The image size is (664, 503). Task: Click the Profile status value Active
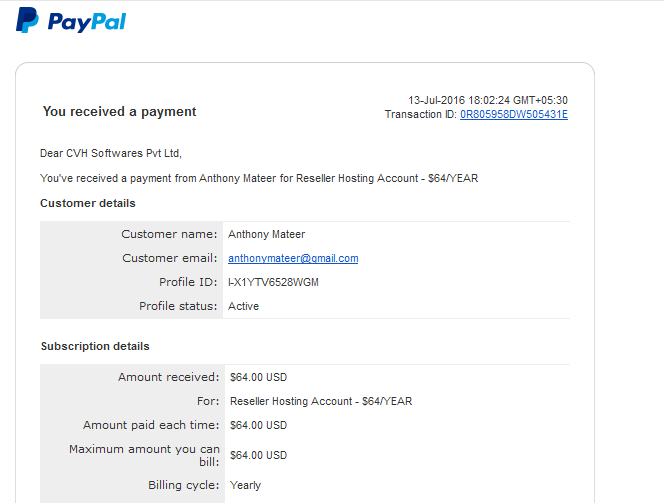click(x=243, y=306)
